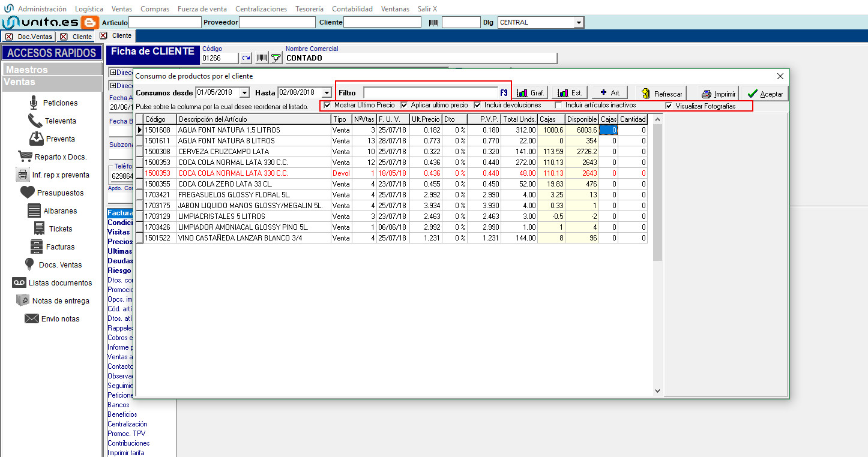Click the filter funnel icon next to Código
The height and width of the screenshot is (457, 868).
click(x=276, y=58)
